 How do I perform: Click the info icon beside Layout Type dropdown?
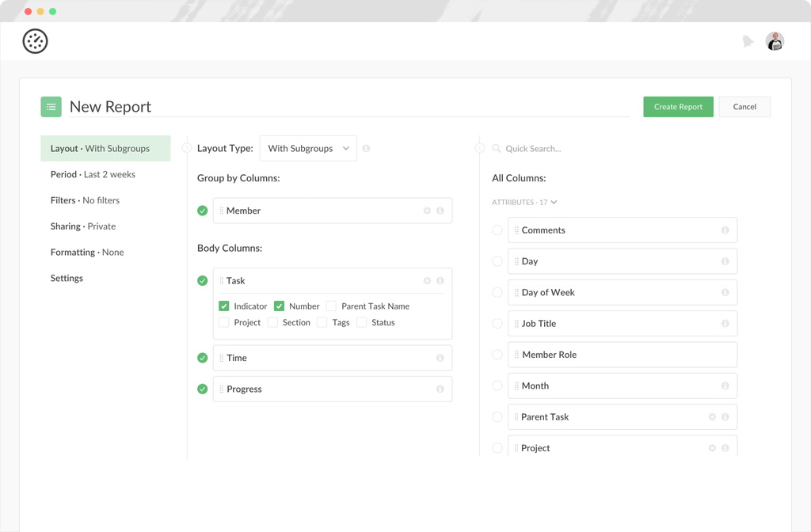tap(368, 148)
